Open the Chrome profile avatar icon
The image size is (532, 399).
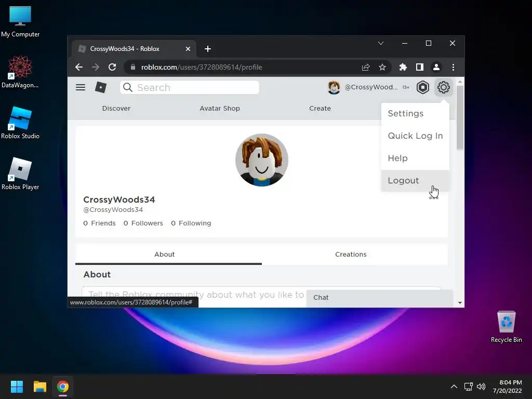click(436, 67)
